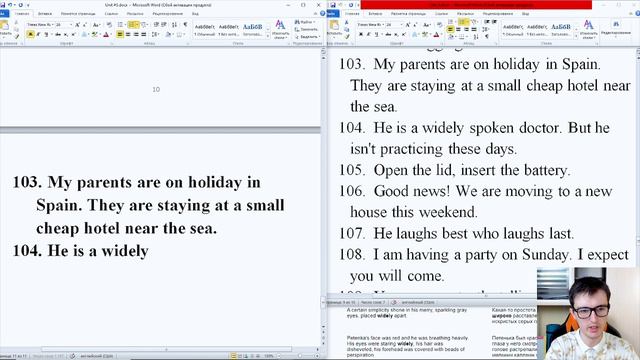The image size is (640, 360).
Task: Toggle Bold in the left Word window
Action: coord(30,34)
